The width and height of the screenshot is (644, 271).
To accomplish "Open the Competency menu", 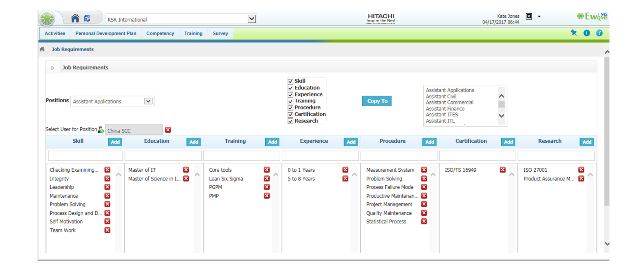I will tap(160, 33).
